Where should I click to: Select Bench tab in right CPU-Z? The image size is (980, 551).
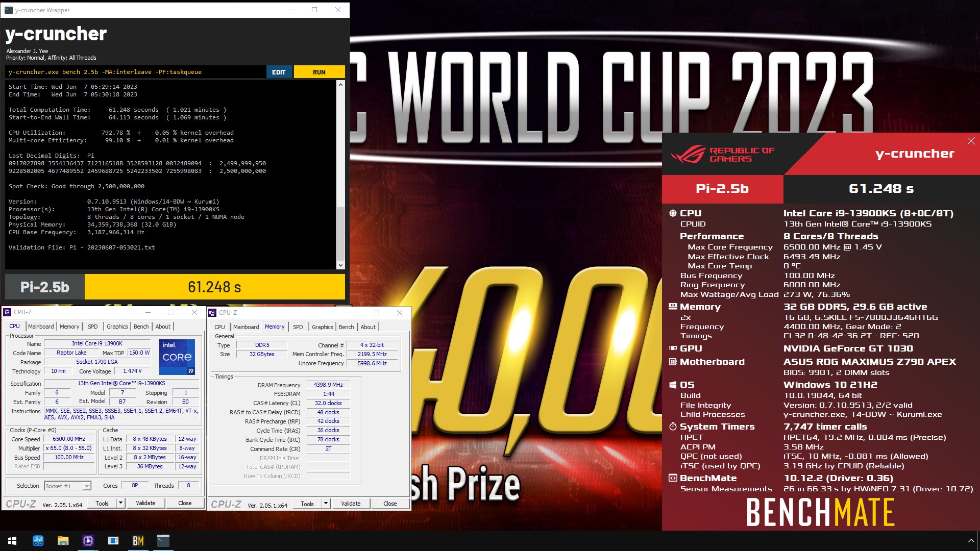click(347, 327)
